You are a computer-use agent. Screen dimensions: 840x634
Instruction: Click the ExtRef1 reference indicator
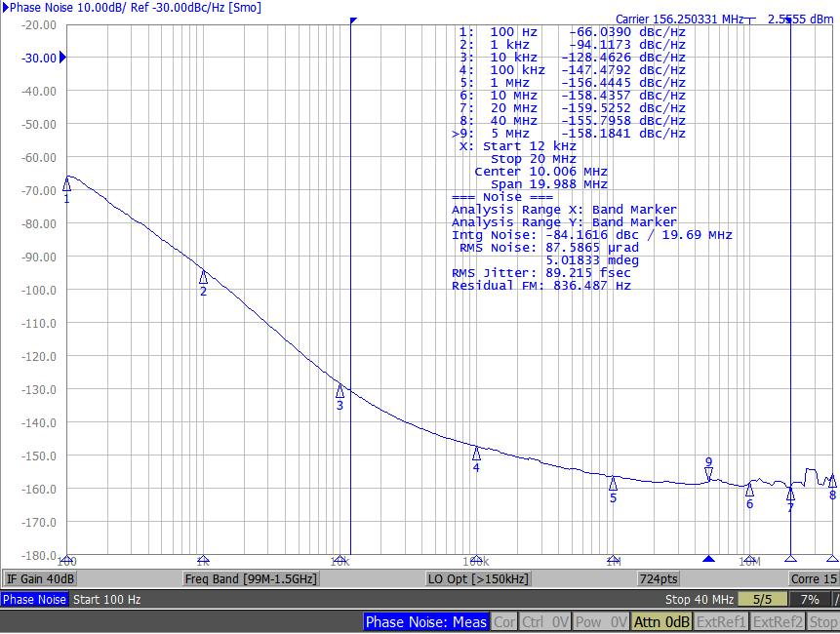click(x=721, y=620)
